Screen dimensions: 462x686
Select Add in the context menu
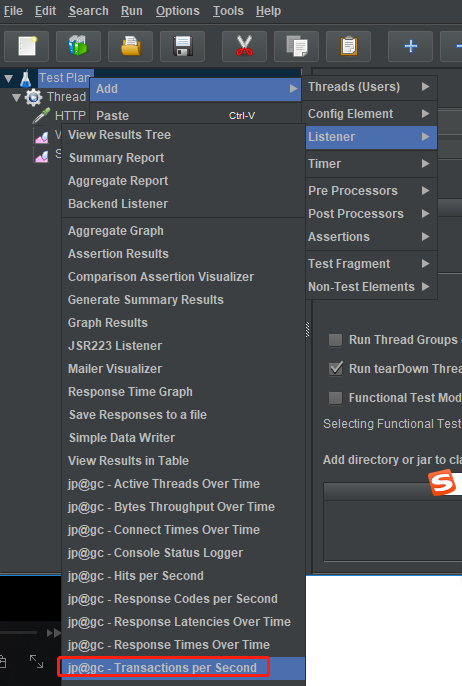[x=196, y=89]
